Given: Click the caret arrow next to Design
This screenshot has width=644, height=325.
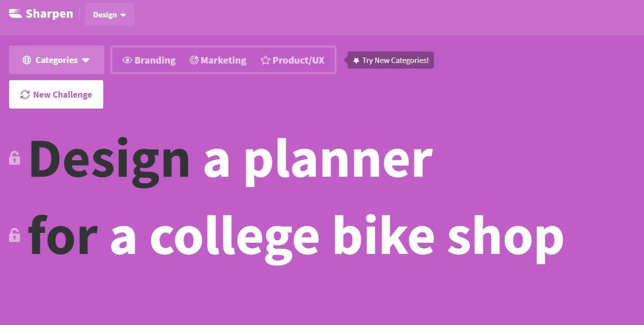Looking at the screenshot, I should click(123, 15).
